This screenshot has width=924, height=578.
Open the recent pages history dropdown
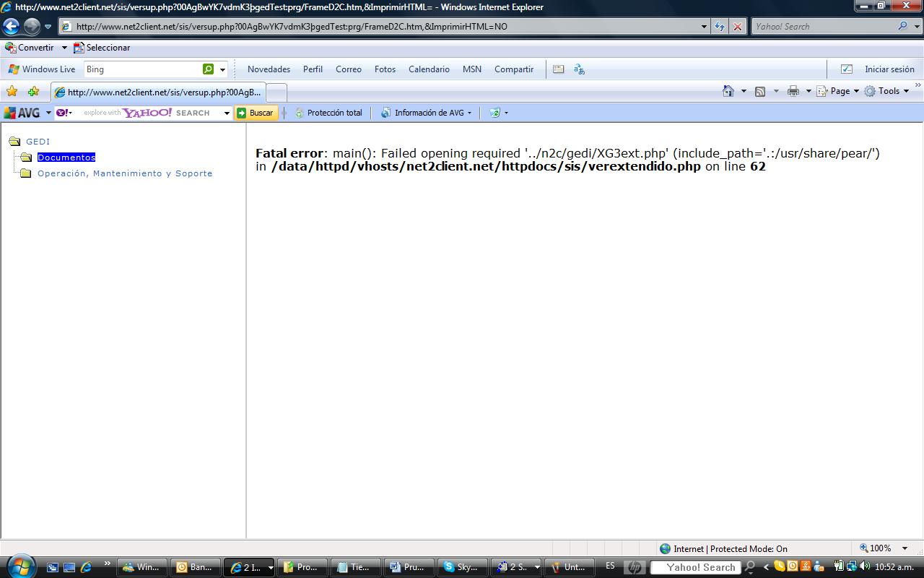coord(48,27)
